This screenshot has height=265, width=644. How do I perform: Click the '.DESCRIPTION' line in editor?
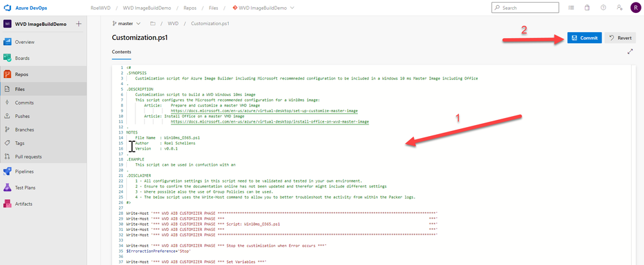[140, 89]
